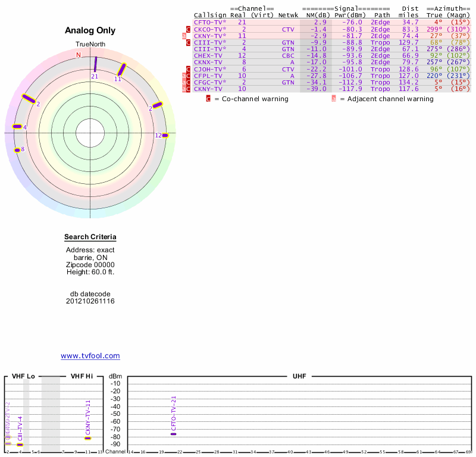Screen dimensions: 476x457
Task: Click the channel 4 marker on the radar plot
Action: (x=17, y=127)
